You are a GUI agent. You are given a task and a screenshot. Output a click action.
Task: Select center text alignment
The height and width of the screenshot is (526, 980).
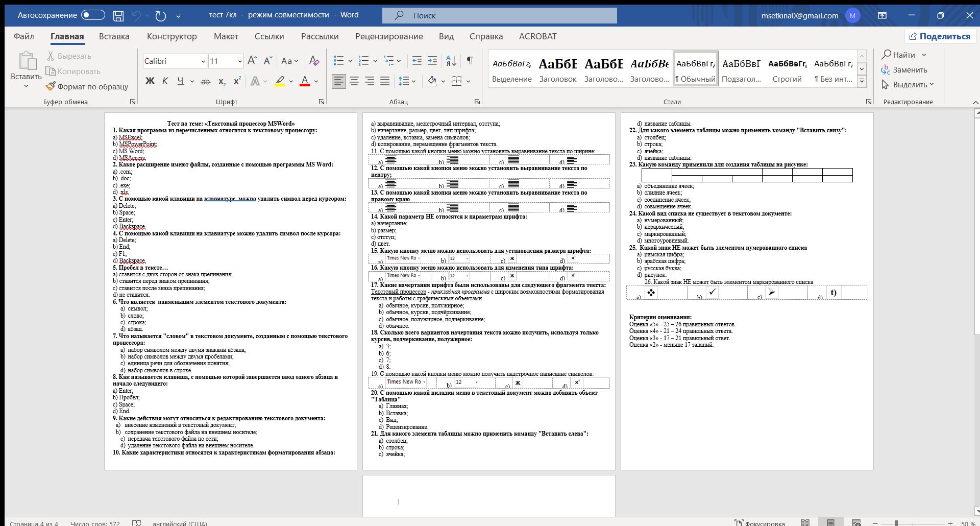(x=354, y=81)
